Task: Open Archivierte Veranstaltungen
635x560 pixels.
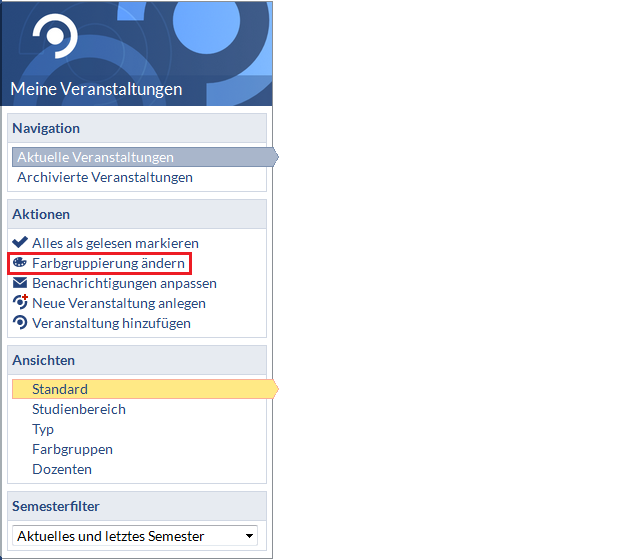Action: point(104,177)
